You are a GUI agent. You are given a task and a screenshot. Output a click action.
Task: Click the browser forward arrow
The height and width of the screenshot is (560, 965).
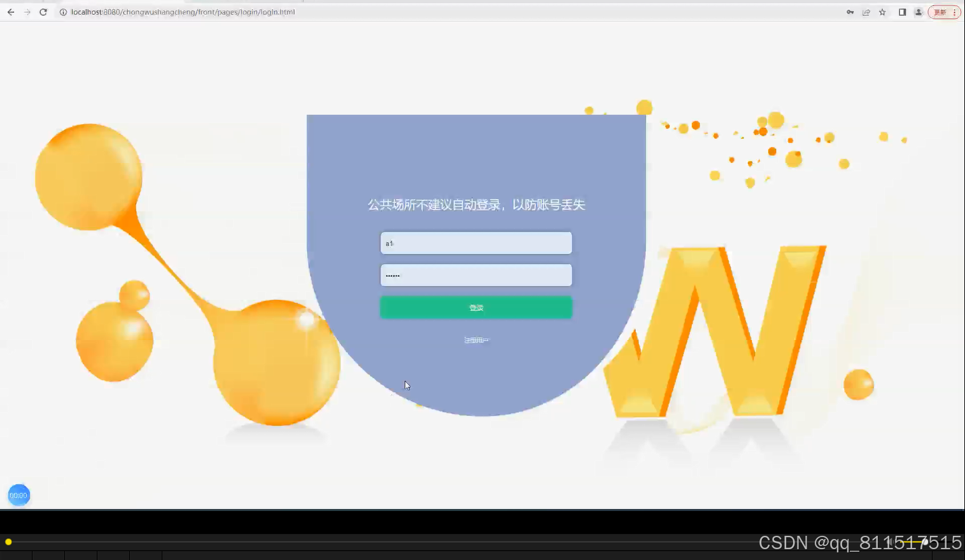tap(26, 11)
